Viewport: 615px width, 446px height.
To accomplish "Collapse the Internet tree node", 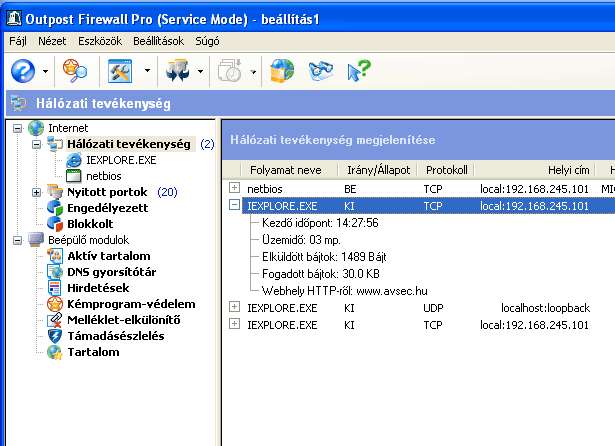I will pyautogui.click(x=17, y=128).
